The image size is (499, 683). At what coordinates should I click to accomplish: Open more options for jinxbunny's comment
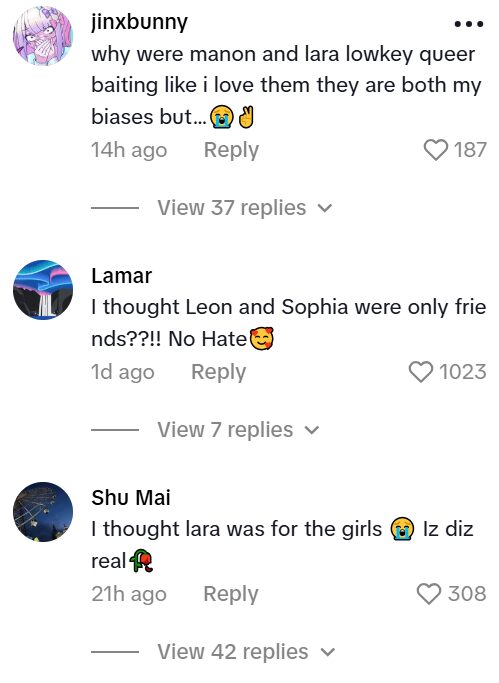(x=469, y=24)
